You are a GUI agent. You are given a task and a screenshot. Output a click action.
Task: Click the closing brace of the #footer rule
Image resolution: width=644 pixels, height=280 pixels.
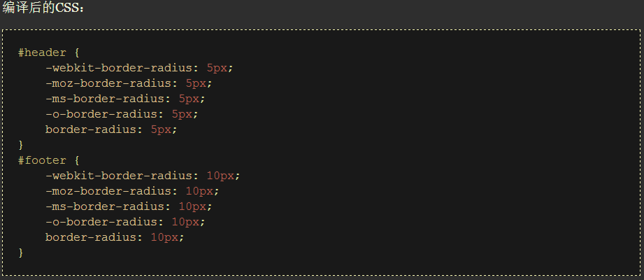point(21,253)
